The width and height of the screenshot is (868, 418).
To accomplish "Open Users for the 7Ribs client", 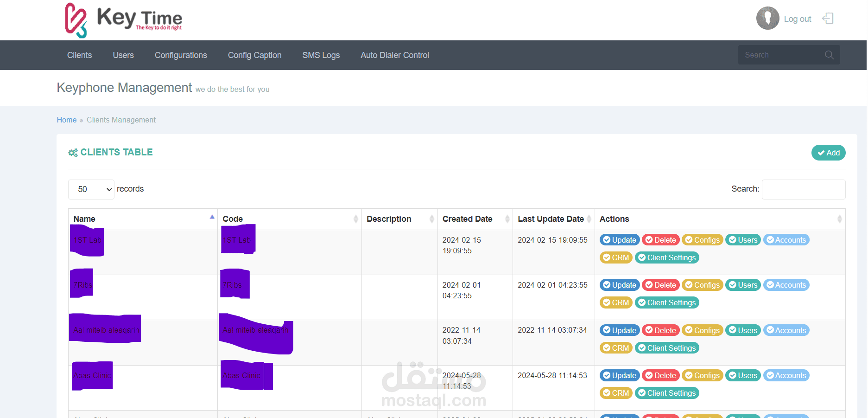I will 743,285.
